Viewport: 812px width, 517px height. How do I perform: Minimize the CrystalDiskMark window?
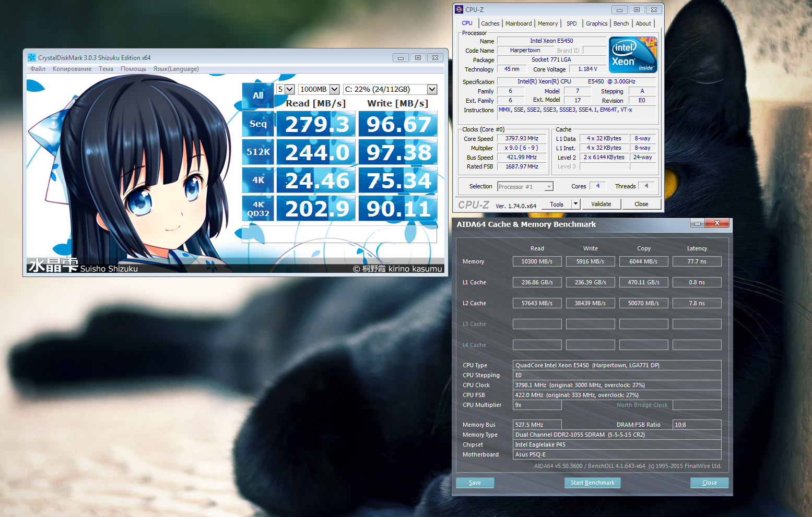pyautogui.click(x=401, y=57)
